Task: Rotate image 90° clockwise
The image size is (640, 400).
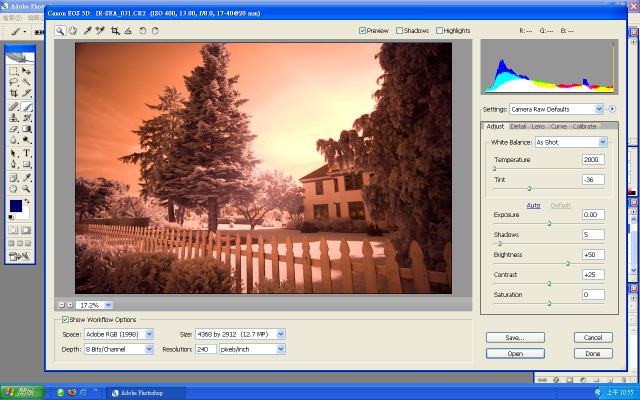Action: (x=155, y=31)
